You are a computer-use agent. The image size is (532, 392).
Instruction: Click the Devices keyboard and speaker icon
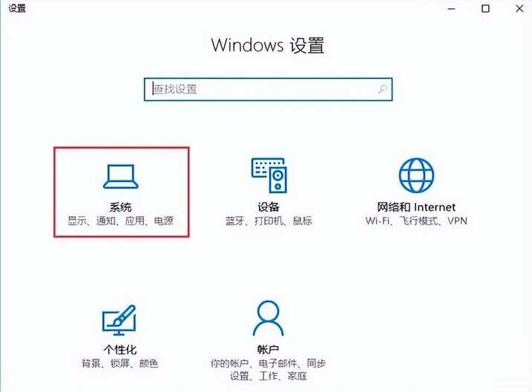click(x=269, y=175)
